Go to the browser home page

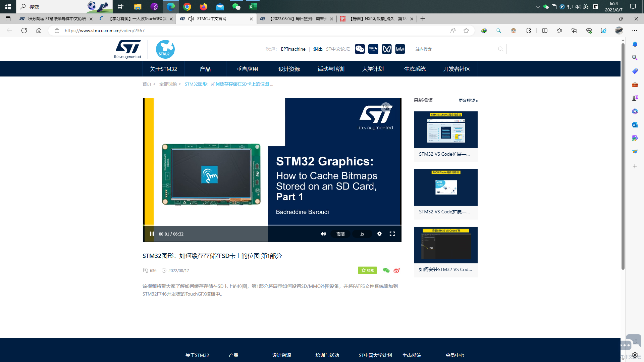(x=39, y=31)
